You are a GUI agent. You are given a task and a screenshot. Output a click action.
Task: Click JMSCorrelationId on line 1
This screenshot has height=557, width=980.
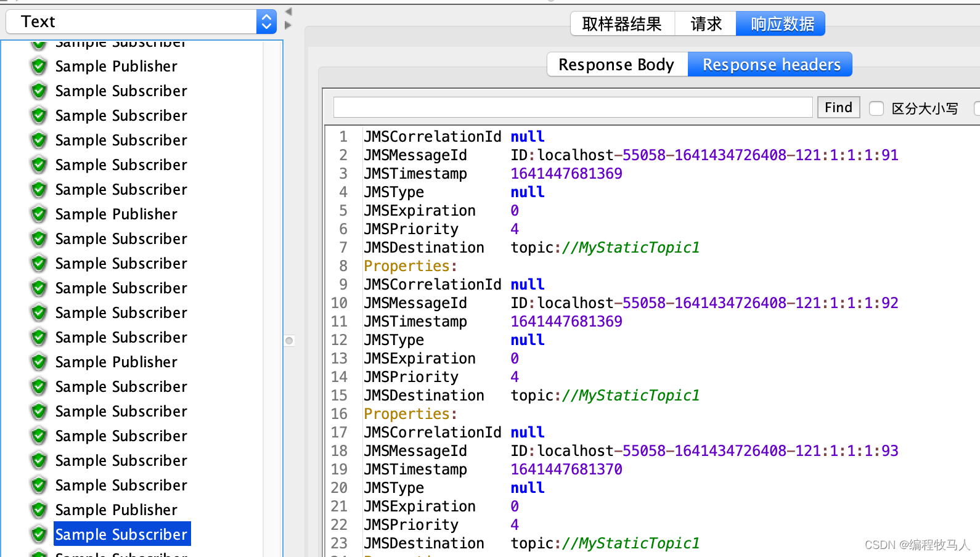click(433, 136)
